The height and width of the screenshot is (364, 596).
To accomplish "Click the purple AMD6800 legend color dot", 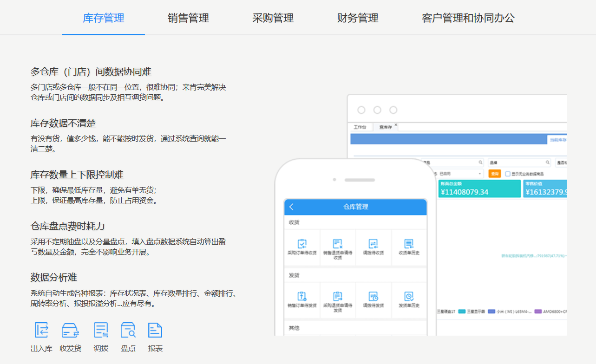I will coord(538,312).
